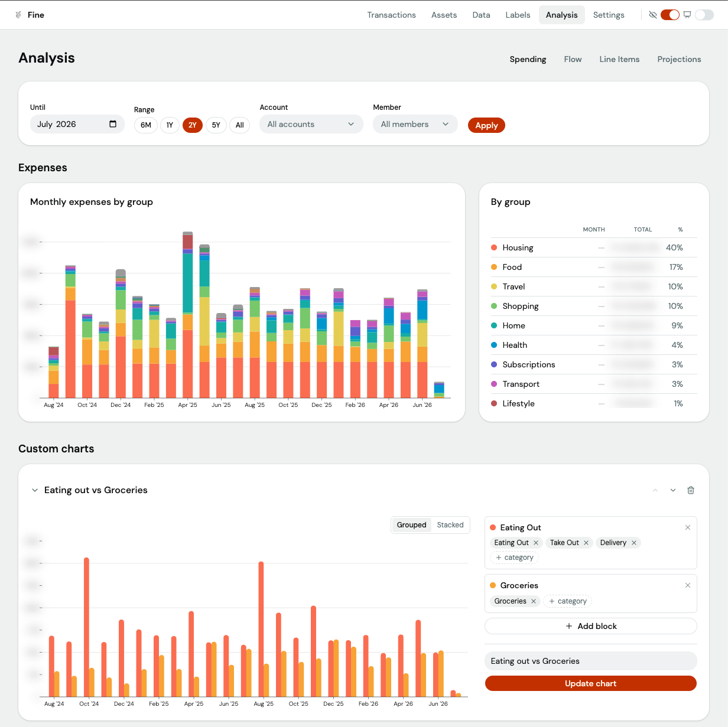Switch to the Projections view
Viewport: 728px width, 727px height.
(679, 59)
